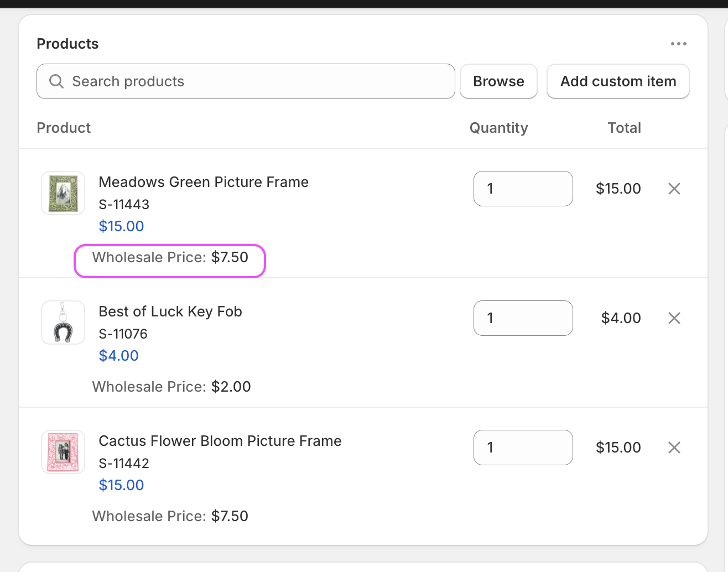The height and width of the screenshot is (572, 728).
Task: Click the search magnifier icon
Action: pos(56,81)
